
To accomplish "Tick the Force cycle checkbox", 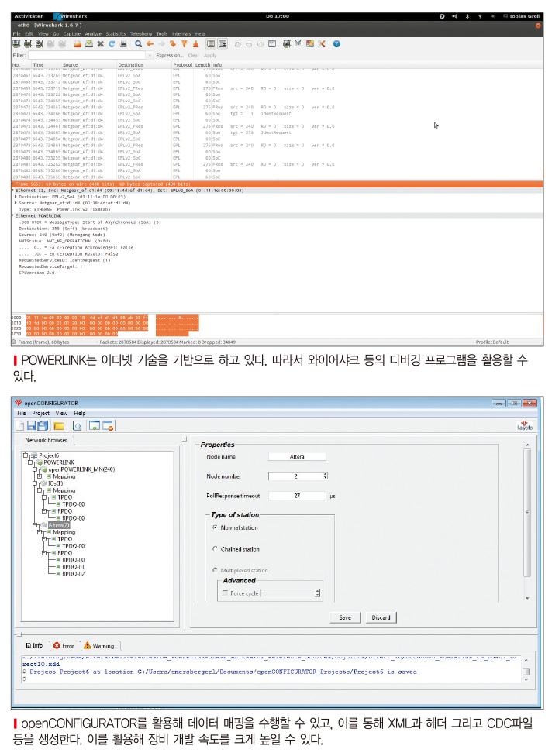I will (x=226, y=593).
